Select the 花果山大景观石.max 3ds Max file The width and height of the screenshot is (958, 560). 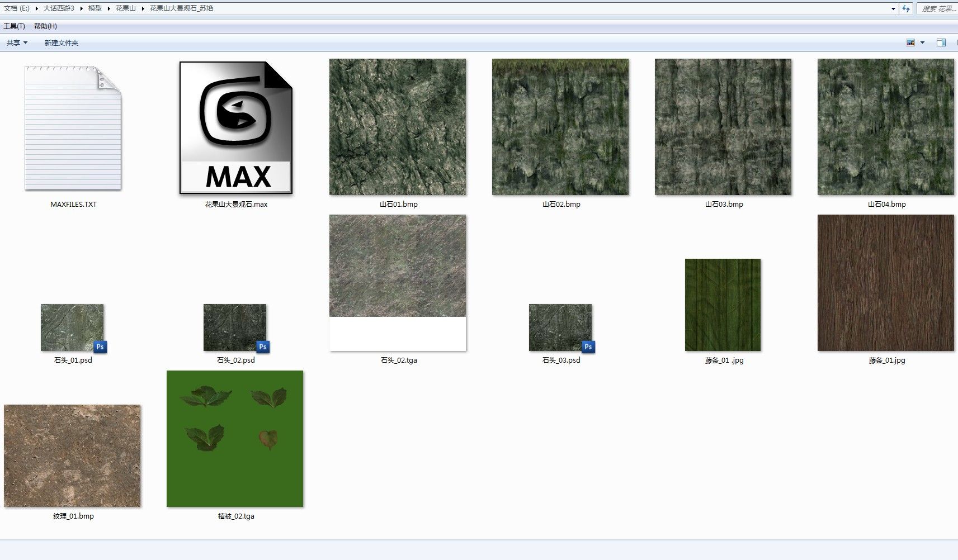tap(235, 128)
